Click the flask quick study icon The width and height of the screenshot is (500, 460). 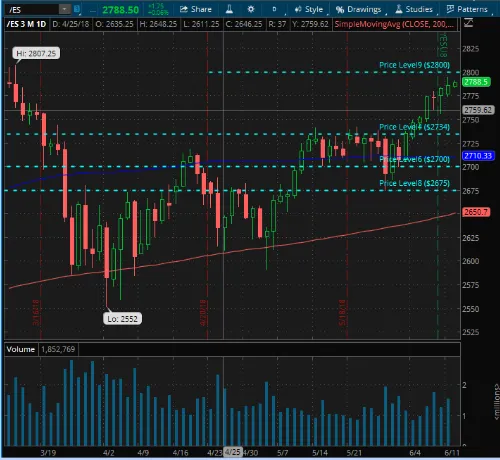(x=229, y=9)
